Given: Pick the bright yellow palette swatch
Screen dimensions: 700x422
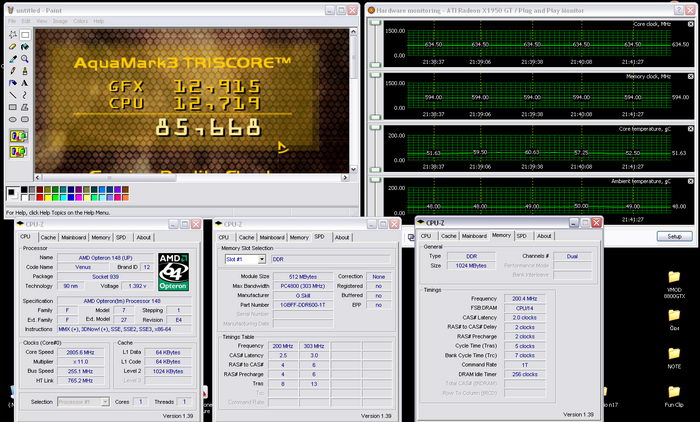Looking at the screenshot, I should pos(47,197).
